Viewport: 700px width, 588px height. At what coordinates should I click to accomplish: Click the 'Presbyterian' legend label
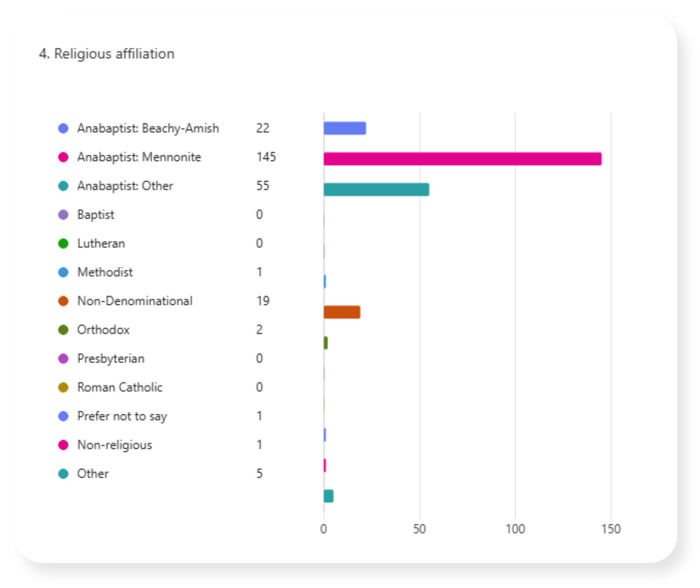[x=111, y=359]
